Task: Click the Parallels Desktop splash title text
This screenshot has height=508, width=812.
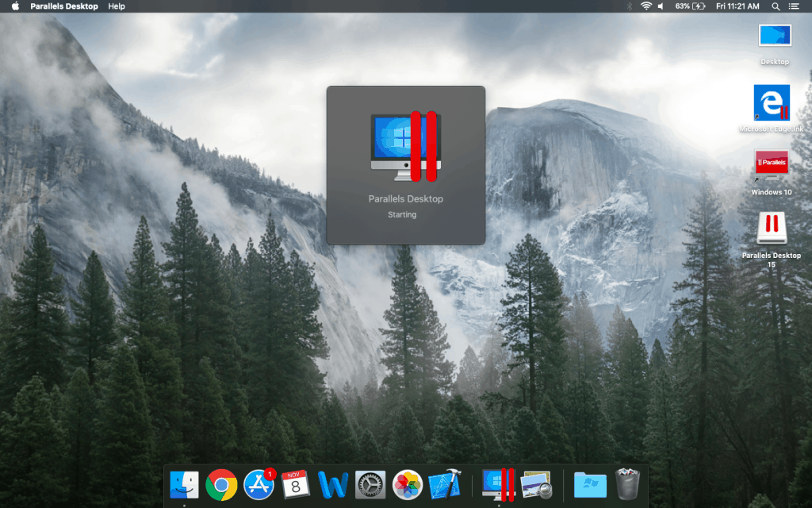Action: [405, 199]
